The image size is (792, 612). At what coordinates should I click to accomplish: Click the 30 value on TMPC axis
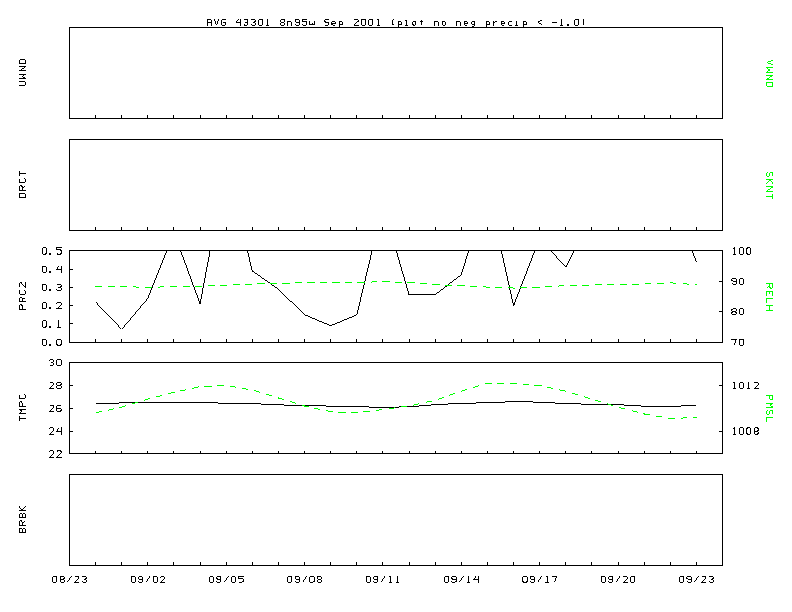[56, 363]
